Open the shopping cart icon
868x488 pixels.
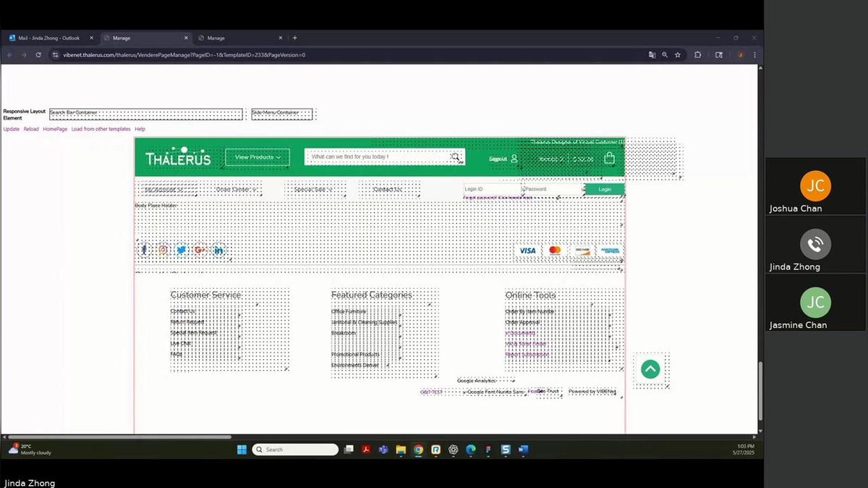[609, 157]
